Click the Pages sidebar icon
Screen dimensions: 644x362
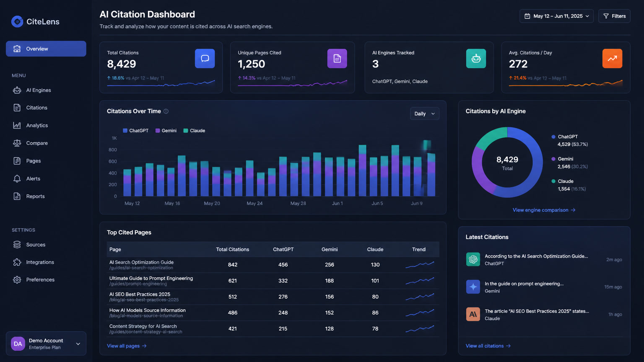(17, 161)
